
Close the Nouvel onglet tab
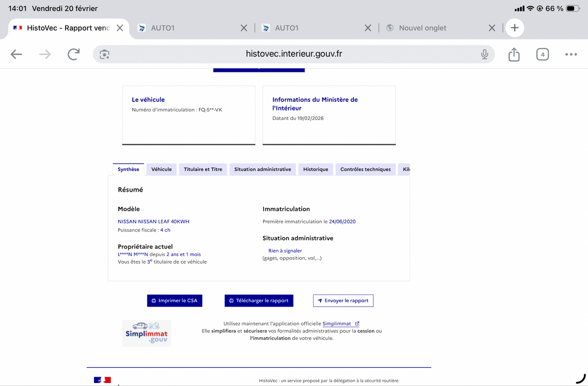[x=492, y=28]
